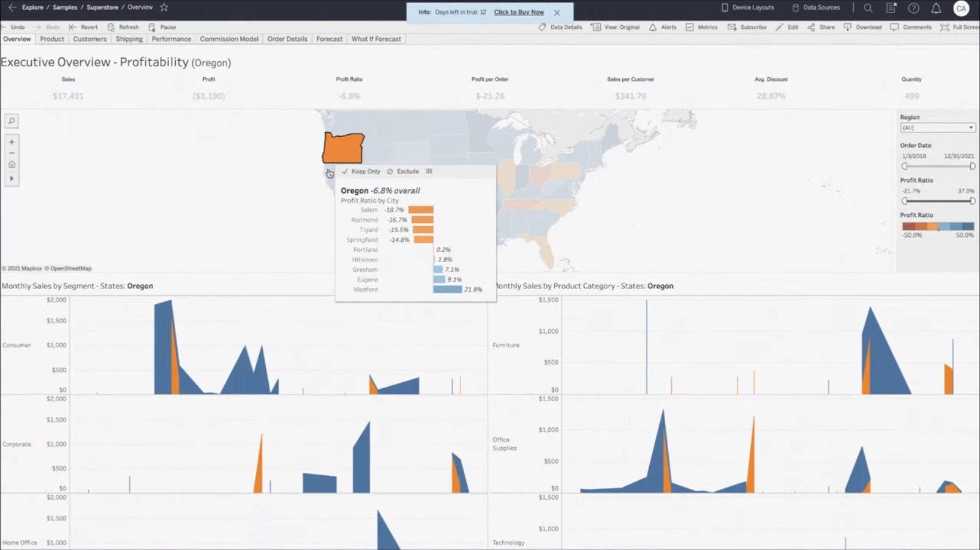Click the Redo button

47,27
